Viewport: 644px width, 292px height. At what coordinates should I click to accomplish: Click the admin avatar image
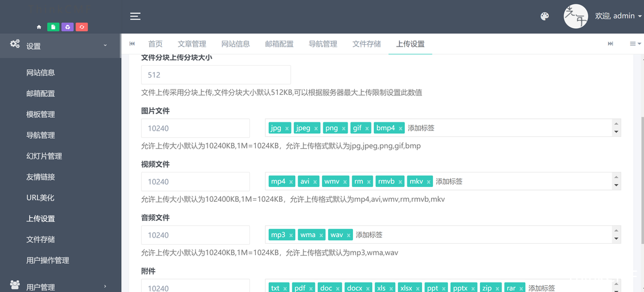(x=576, y=16)
